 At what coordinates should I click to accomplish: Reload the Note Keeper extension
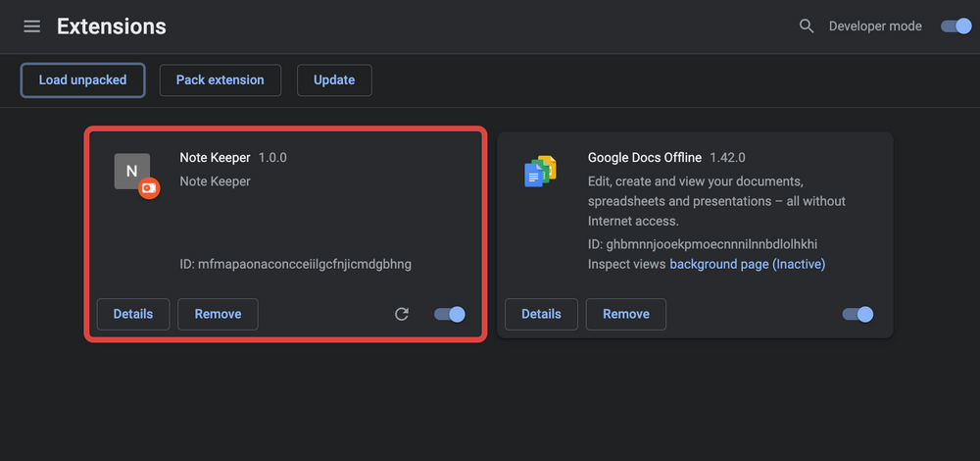click(x=401, y=314)
